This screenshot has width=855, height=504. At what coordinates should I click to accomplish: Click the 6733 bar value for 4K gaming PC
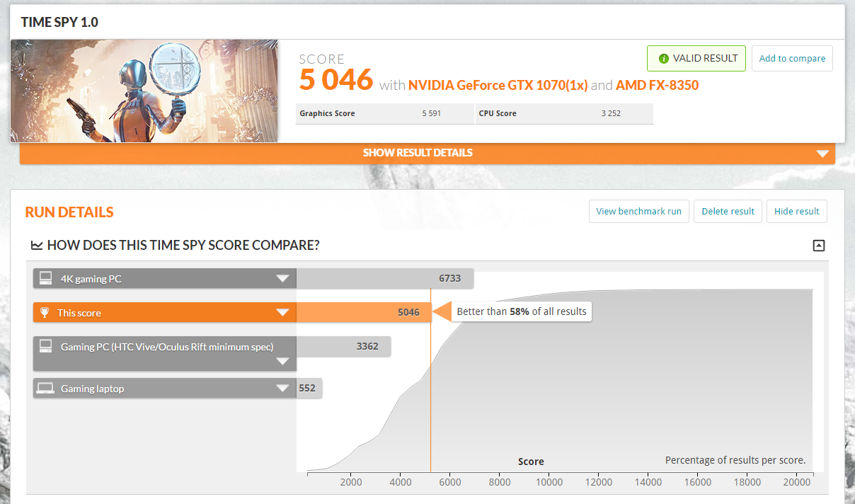click(x=449, y=278)
